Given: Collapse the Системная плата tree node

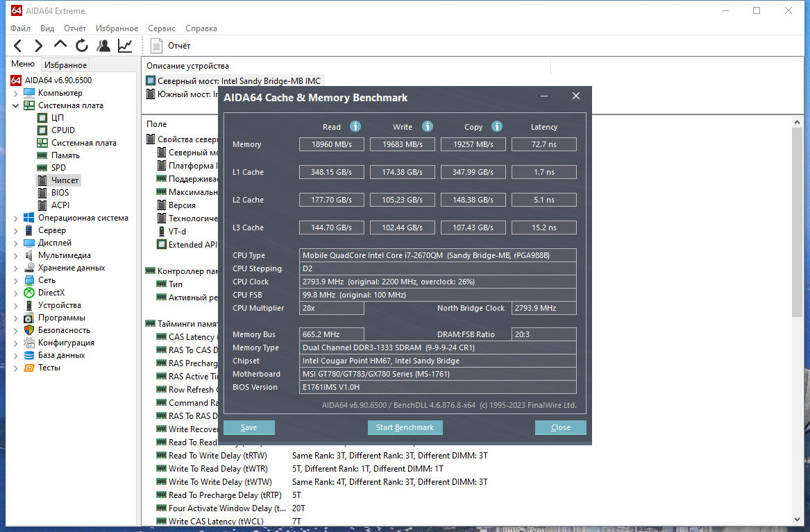Looking at the screenshot, I should pos(15,106).
